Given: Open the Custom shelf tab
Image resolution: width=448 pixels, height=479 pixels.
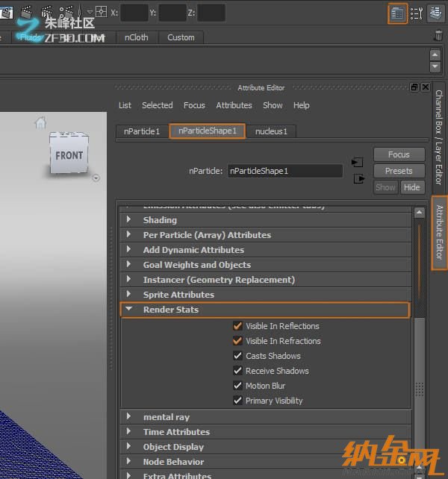Looking at the screenshot, I should 181,37.
